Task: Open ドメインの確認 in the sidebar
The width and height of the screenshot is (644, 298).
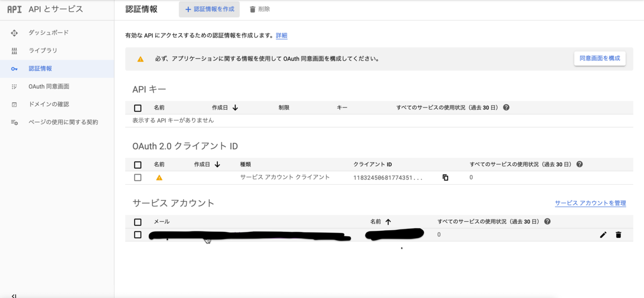Action: (x=49, y=104)
